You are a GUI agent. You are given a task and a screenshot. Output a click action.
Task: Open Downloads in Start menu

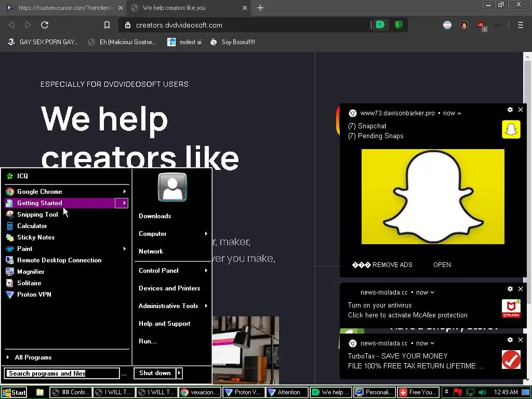pyautogui.click(x=155, y=216)
